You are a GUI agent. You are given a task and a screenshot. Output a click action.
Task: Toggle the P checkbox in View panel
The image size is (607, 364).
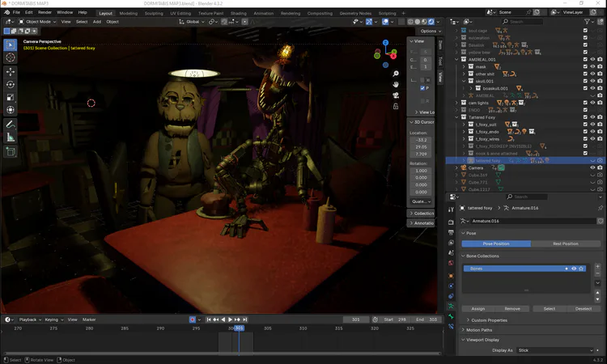(x=422, y=88)
